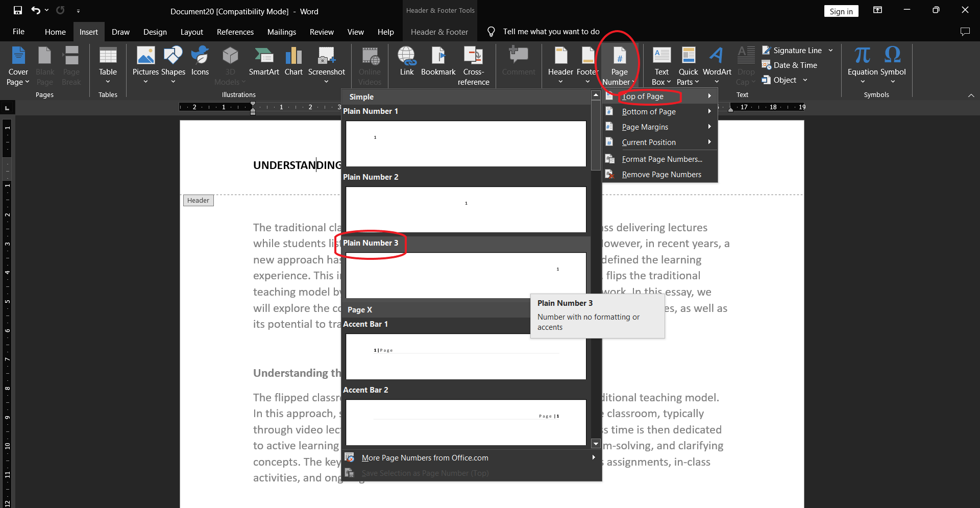Viewport: 980px width, 508px height.
Task: Open More Page Numbers from Office.com
Action: point(425,458)
